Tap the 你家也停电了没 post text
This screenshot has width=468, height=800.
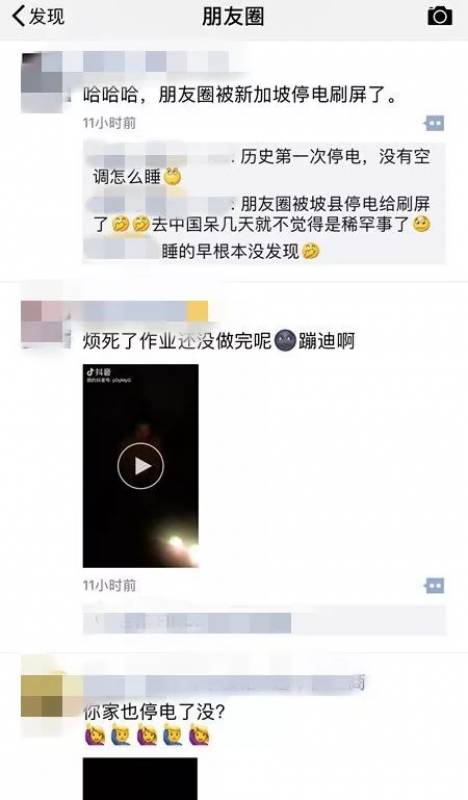[154, 712]
